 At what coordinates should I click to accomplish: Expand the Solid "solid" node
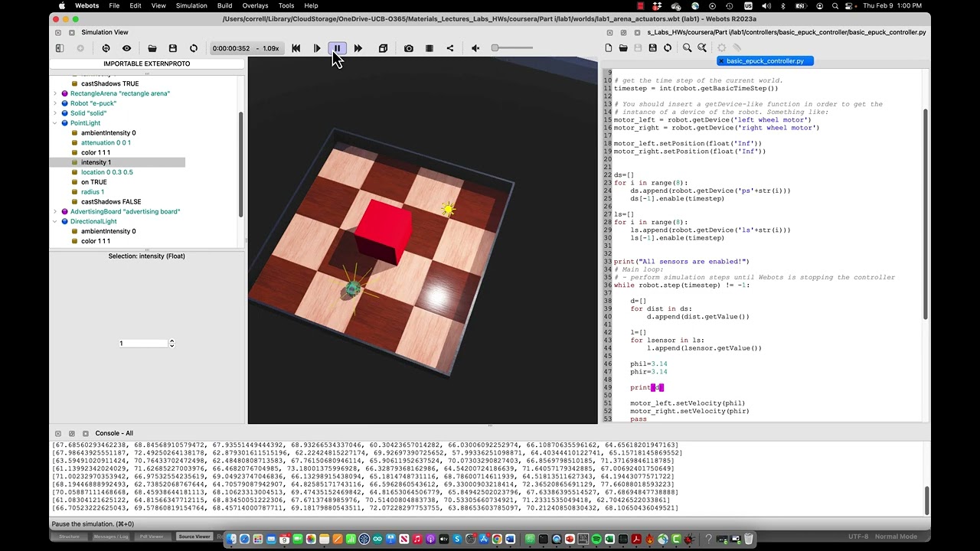pos(55,113)
